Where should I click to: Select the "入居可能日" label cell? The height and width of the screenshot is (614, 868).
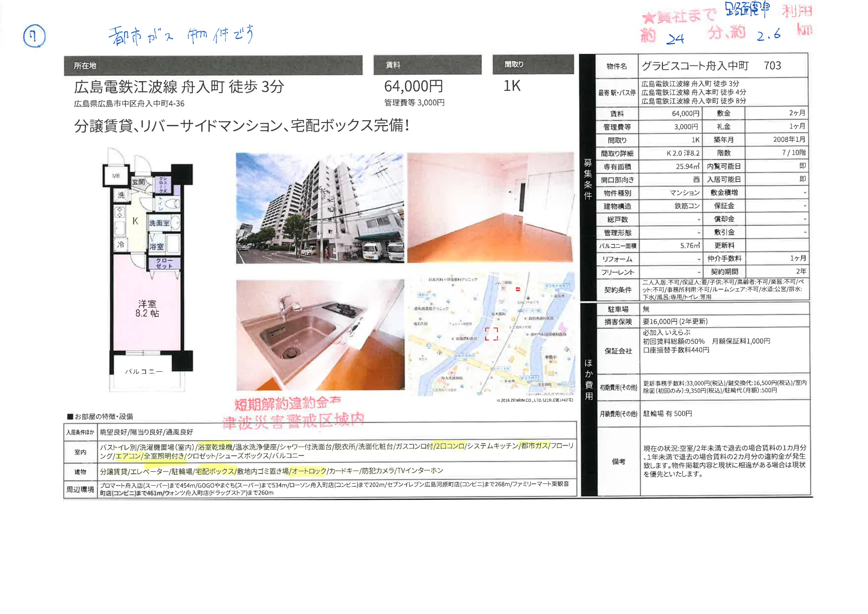[724, 180]
